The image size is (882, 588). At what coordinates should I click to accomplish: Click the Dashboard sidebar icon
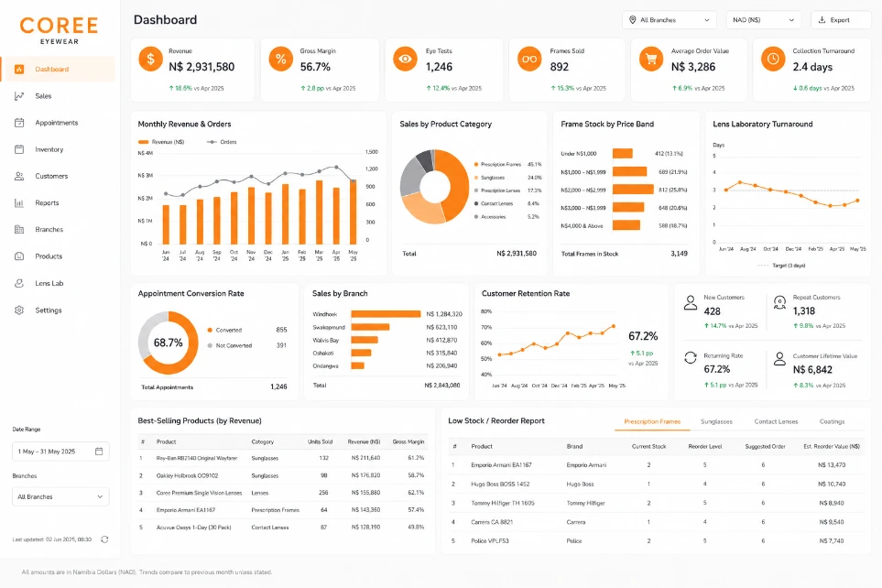[19, 70]
